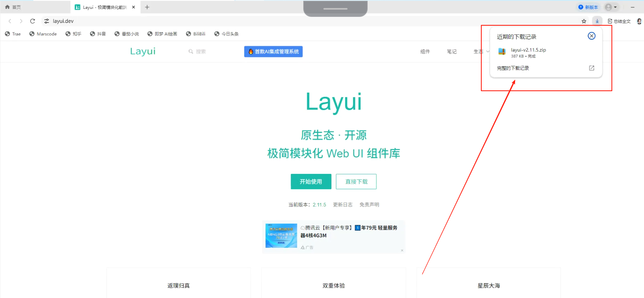Open the user avatar extension icon
The width and height of the screenshot is (644, 298).
click(639, 21)
